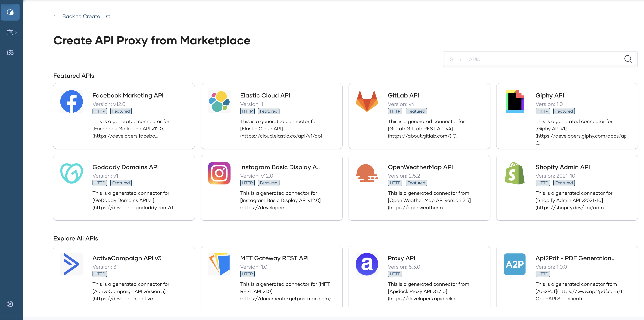The height and width of the screenshot is (320, 644).
Task: Click HTTP tag on Facebook Marketing card
Action: coord(100,111)
